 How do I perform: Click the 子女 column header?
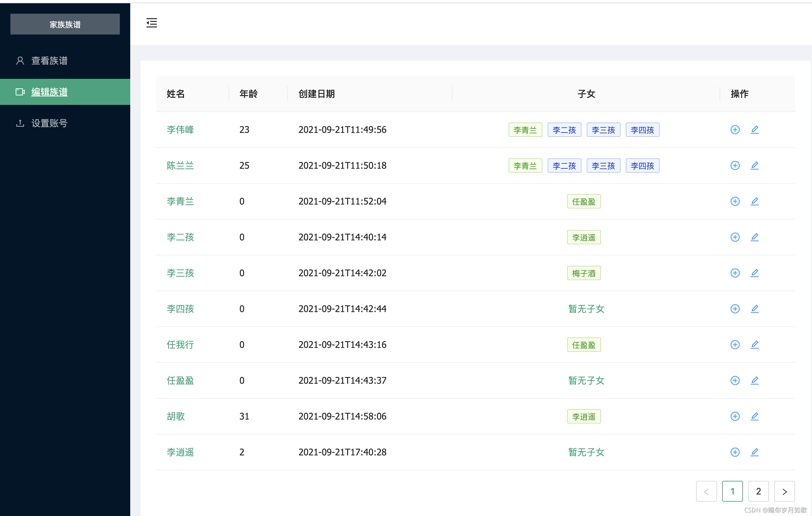586,93
